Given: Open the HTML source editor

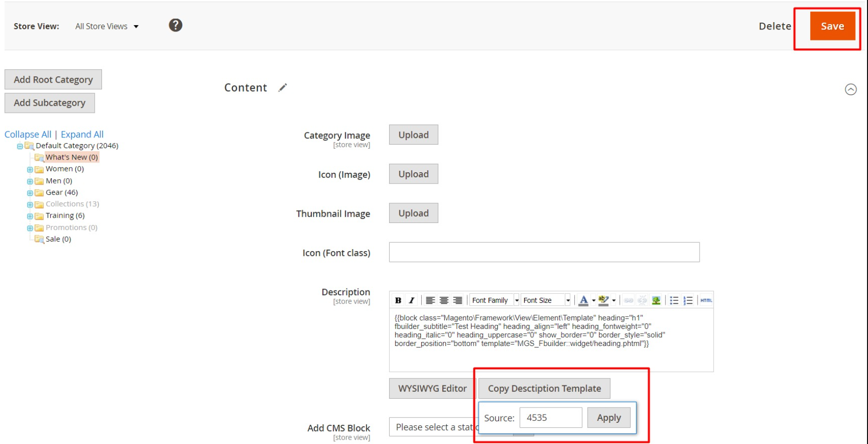Looking at the screenshot, I should point(706,300).
